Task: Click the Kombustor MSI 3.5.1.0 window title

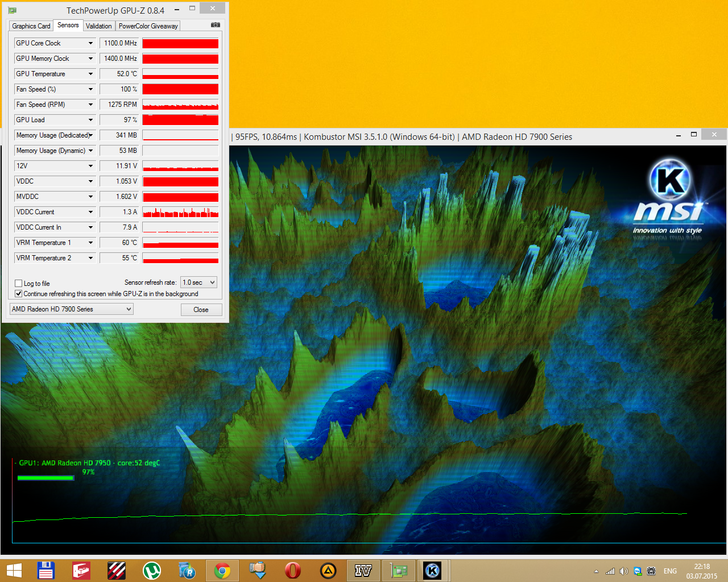Action: 404,137
